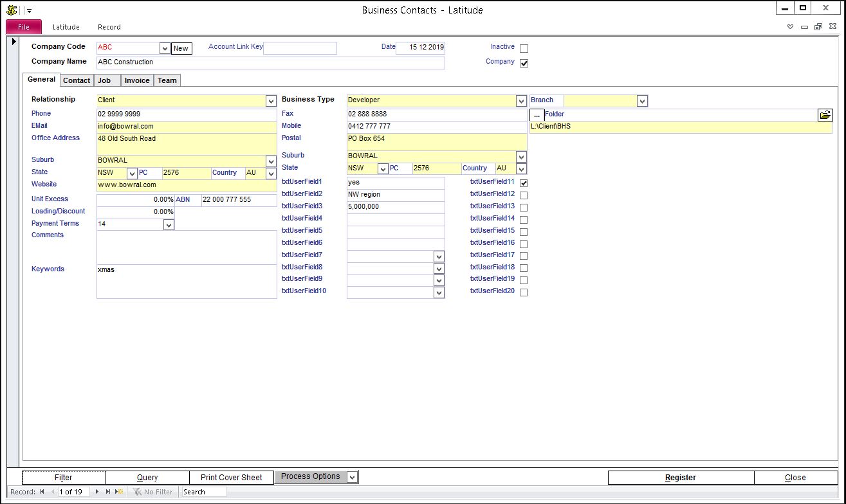This screenshot has height=504, width=846.
Task: Go to the next record
Action: tap(98, 492)
